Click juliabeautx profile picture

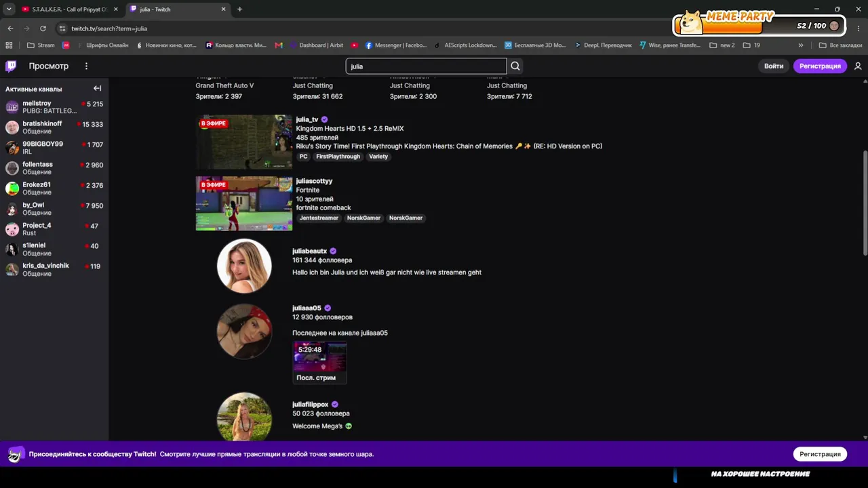(x=244, y=266)
